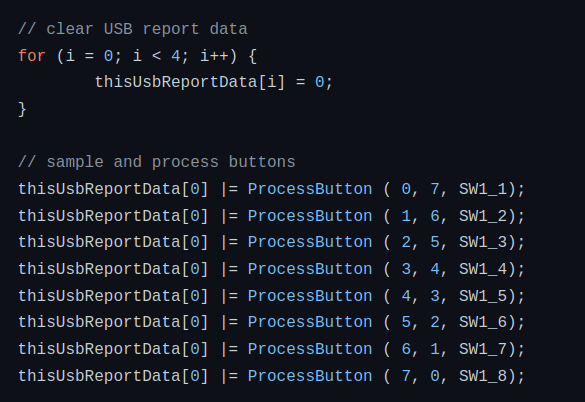Click the 'clear USB report data' comment
585x402 pixels.
(x=133, y=29)
